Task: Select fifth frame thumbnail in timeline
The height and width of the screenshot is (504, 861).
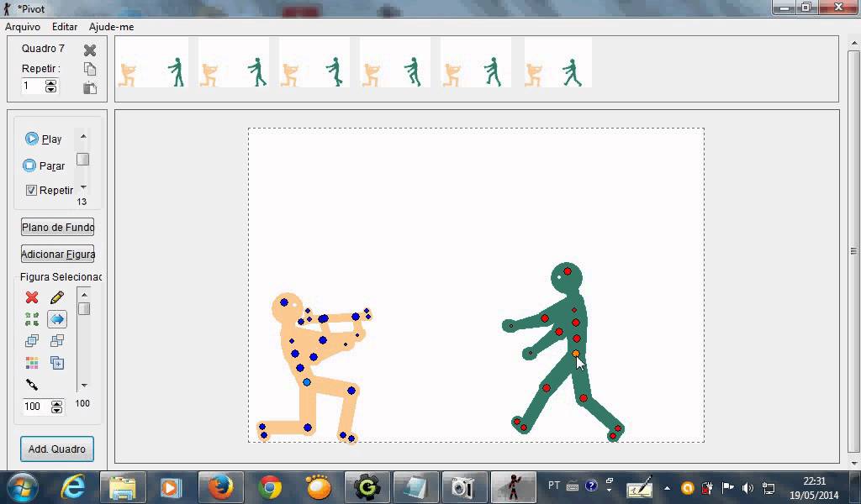Action: coord(476,62)
